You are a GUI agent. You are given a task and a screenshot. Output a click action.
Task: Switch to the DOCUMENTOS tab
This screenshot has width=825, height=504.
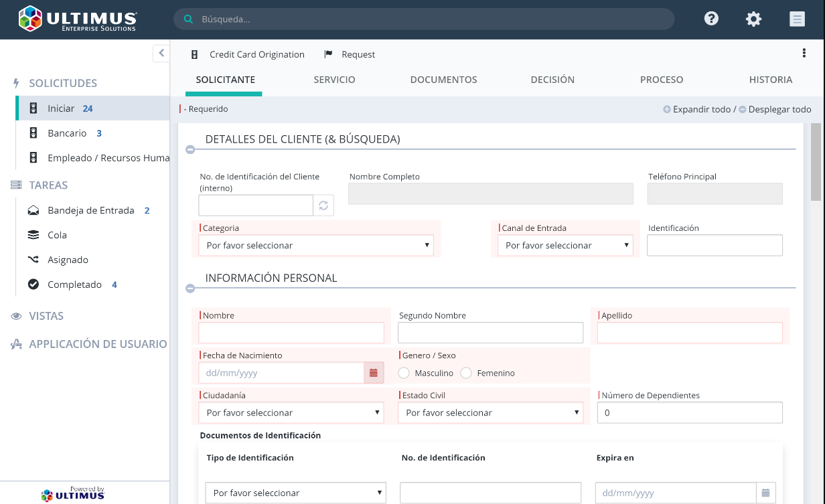(443, 80)
